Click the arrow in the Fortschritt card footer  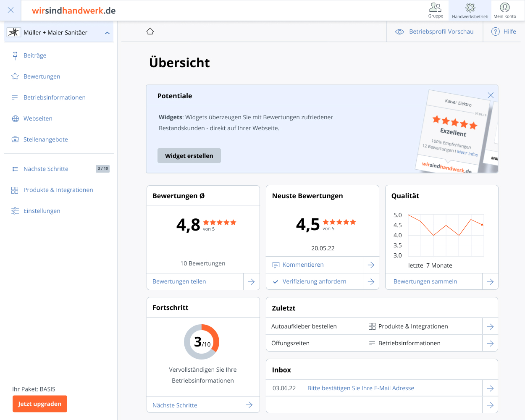(249, 405)
